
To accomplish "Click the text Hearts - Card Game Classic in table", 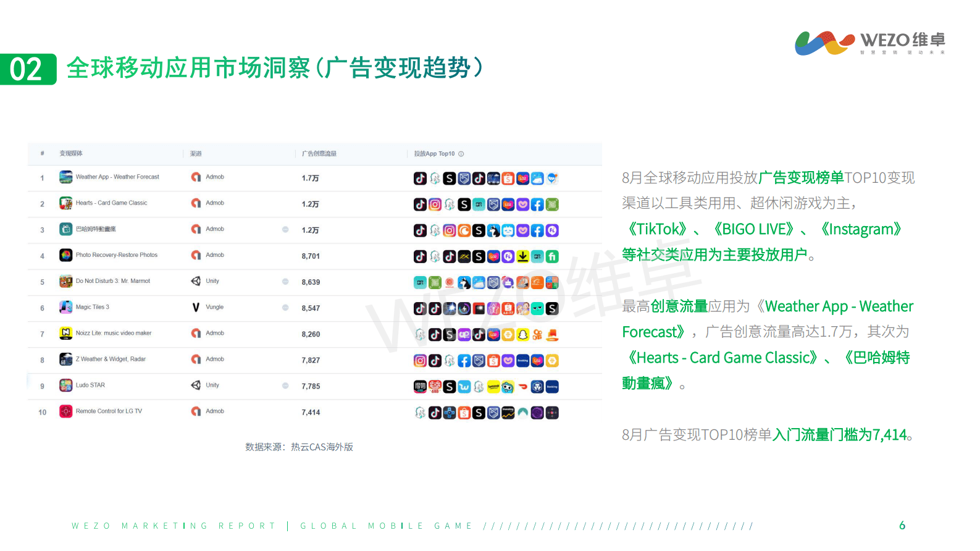I will 111,203.
